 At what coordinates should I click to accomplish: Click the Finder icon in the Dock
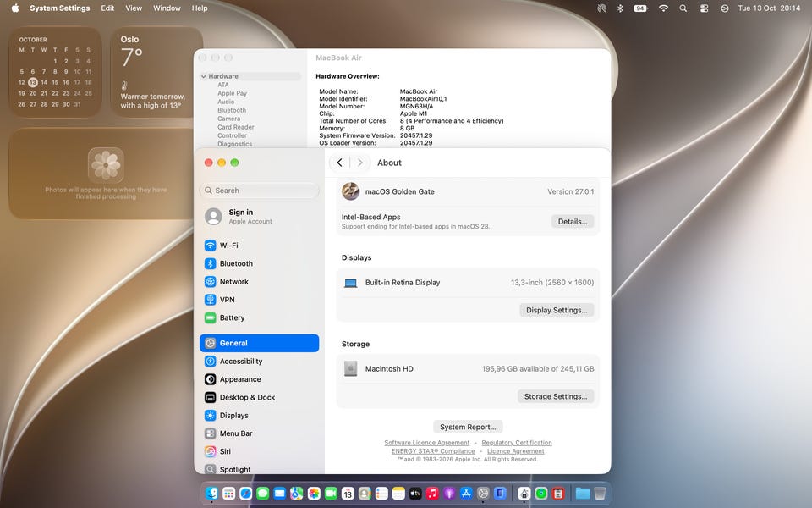click(x=211, y=494)
